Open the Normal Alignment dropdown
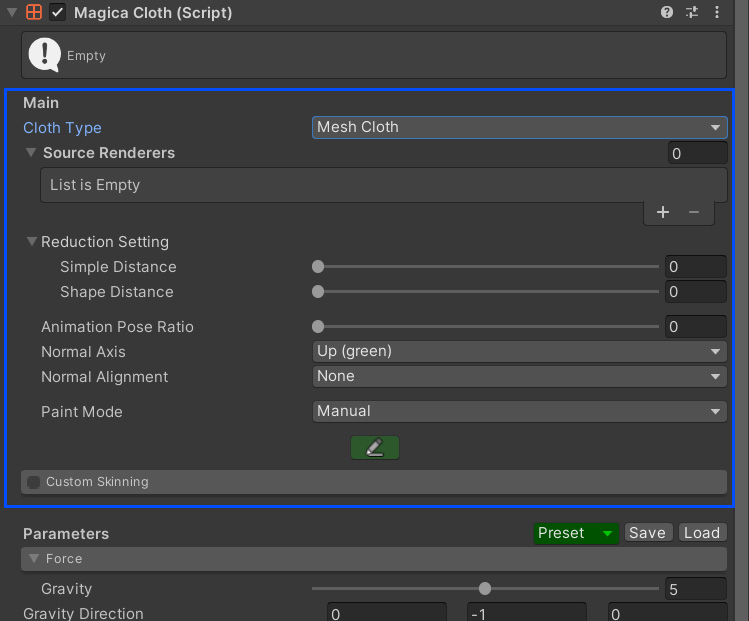The height and width of the screenshot is (621, 749). point(520,376)
